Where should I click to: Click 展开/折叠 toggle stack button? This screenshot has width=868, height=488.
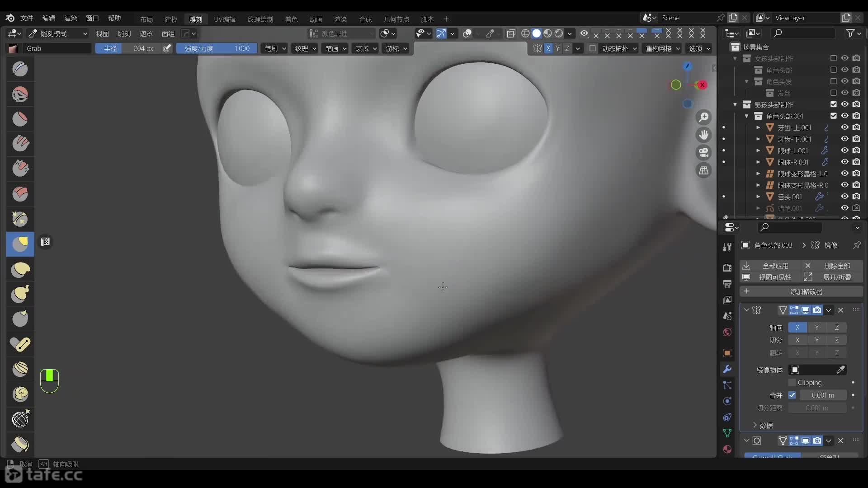pyautogui.click(x=832, y=277)
